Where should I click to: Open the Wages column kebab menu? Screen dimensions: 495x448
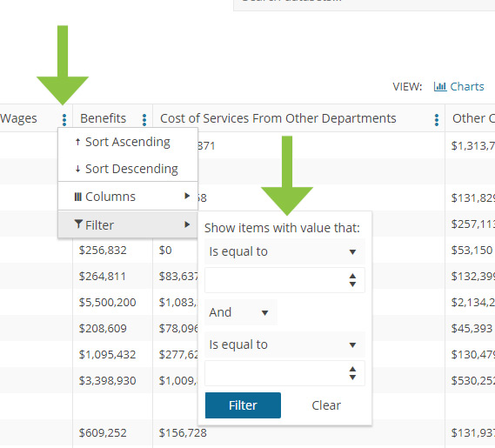64,120
